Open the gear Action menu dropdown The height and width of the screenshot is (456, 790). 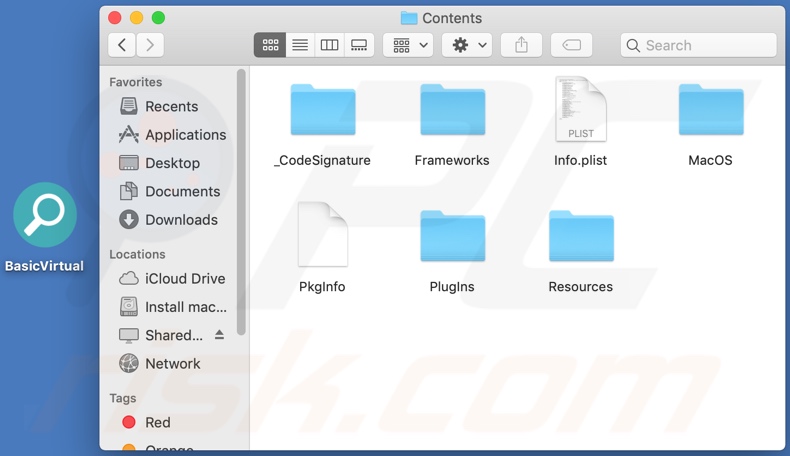[x=468, y=45]
